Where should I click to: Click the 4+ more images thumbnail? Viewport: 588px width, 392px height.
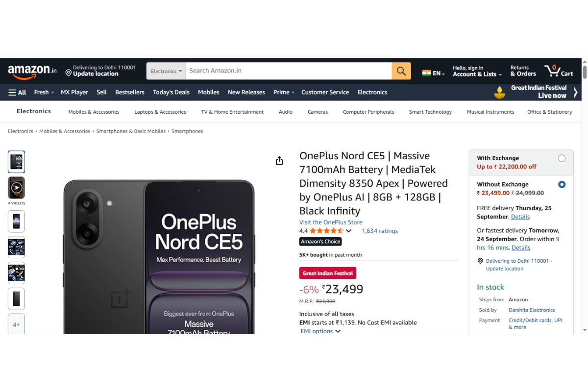point(16,324)
